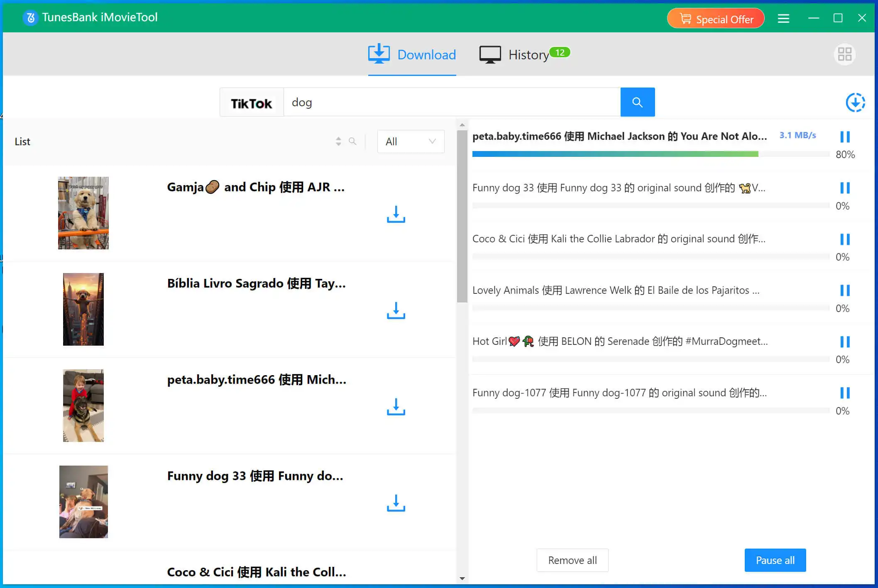Pause the peta.baby.time666 download at 80%

(x=845, y=137)
